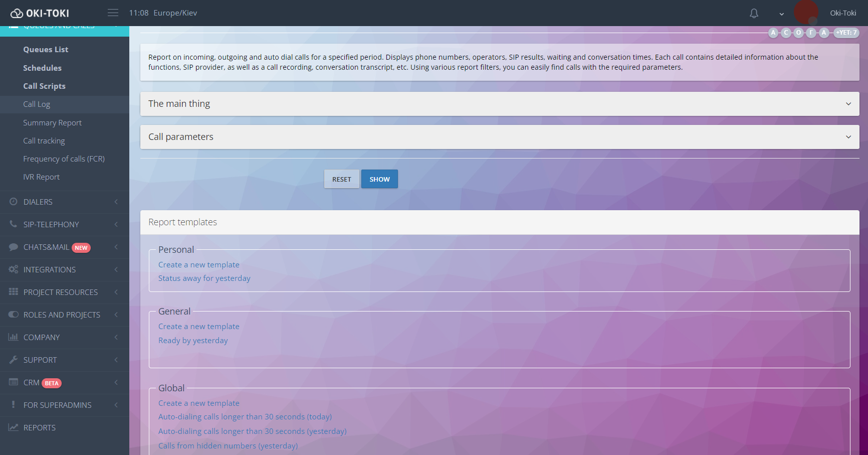Open Call Scripts
Screen dimensions: 868x455
pos(44,86)
